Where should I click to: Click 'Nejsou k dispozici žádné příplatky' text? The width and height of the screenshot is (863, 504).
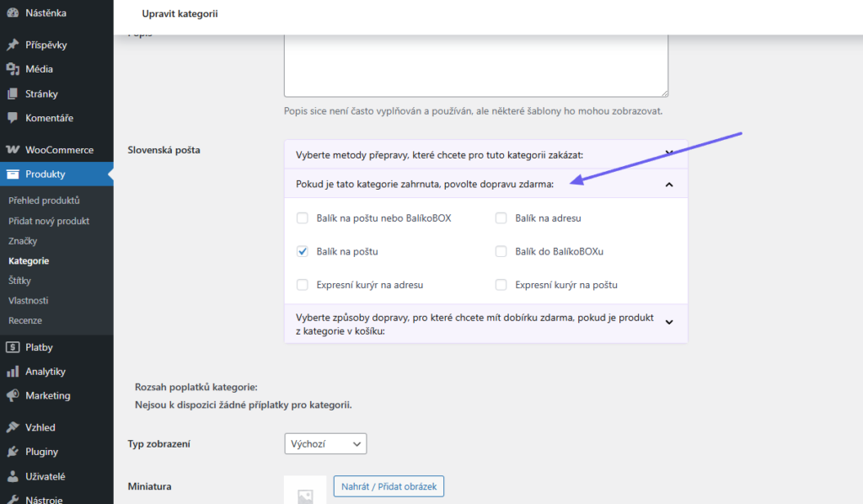coord(244,405)
